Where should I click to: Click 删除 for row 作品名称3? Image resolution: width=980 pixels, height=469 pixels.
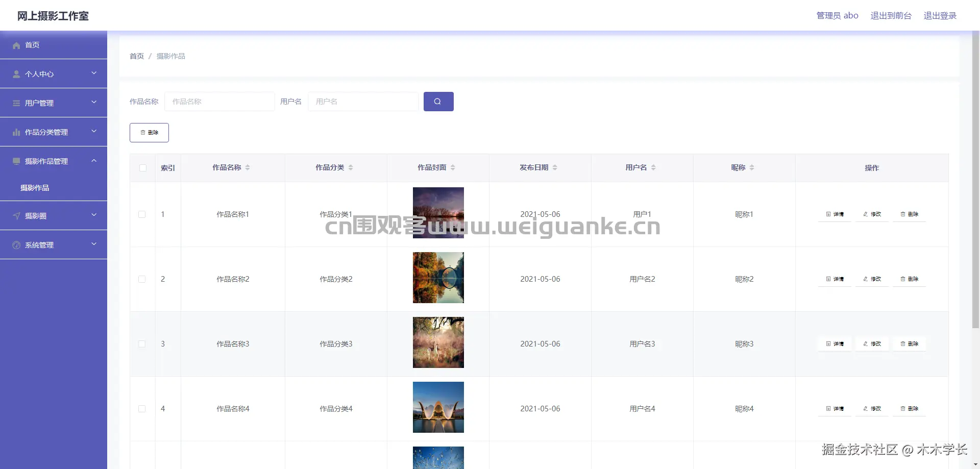click(x=909, y=344)
